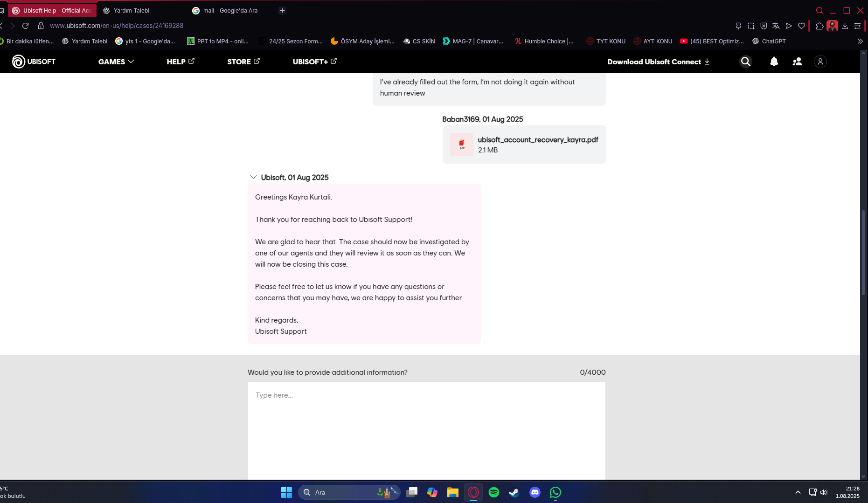The height and width of the screenshot is (503, 868).
Task: Open Task View from the taskbar
Action: point(412,492)
